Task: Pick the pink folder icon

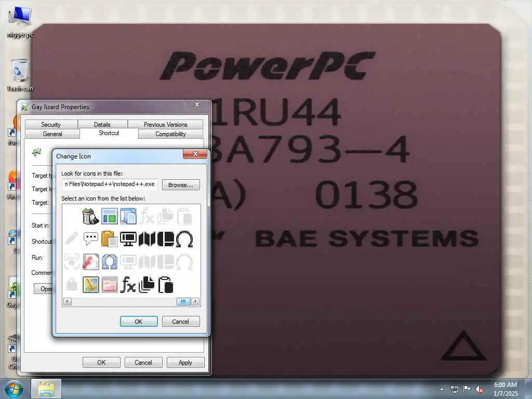Action: tap(109, 284)
